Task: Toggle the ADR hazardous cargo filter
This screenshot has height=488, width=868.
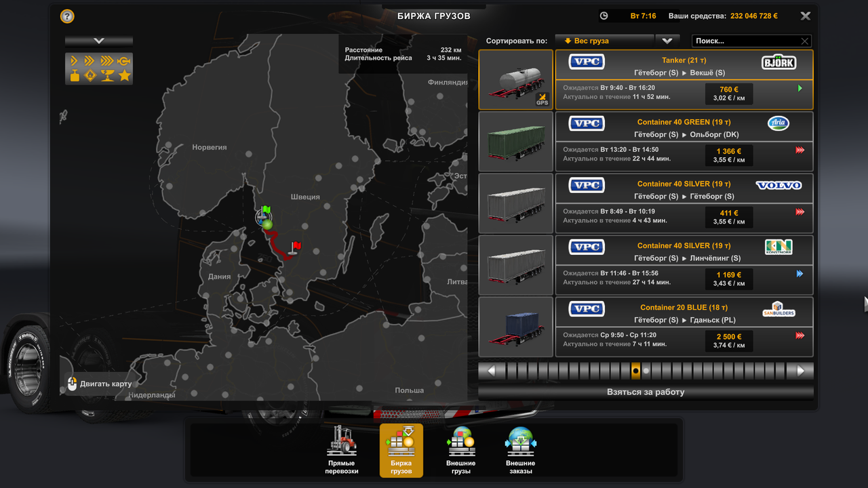Action: coord(90,75)
